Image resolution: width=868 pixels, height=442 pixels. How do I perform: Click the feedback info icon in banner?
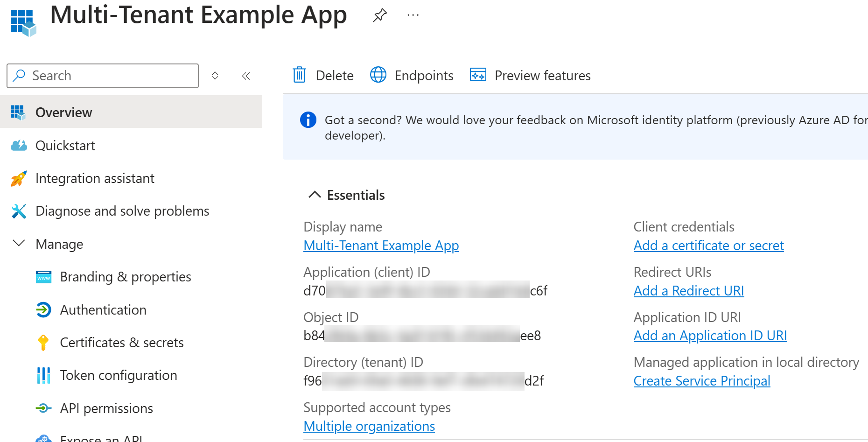(x=308, y=120)
